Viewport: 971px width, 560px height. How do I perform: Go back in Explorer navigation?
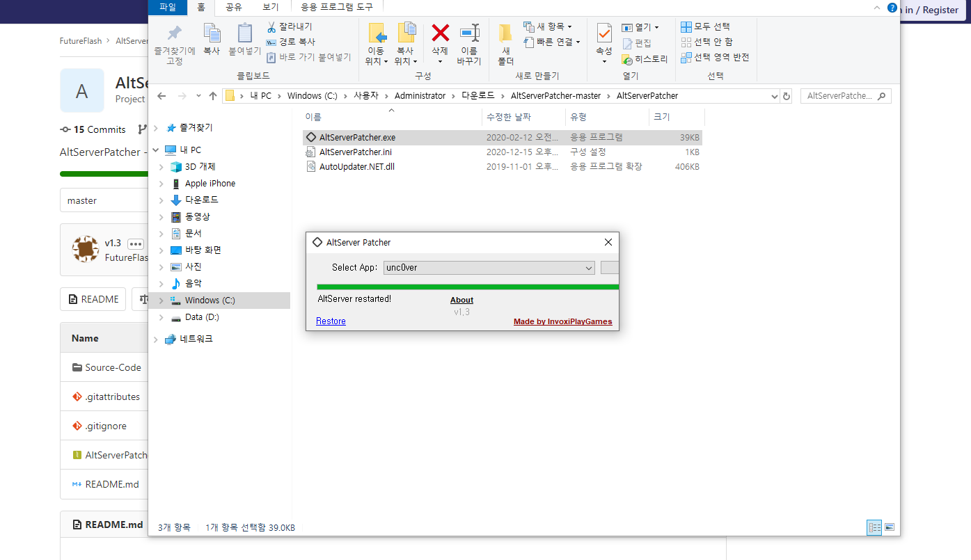161,96
